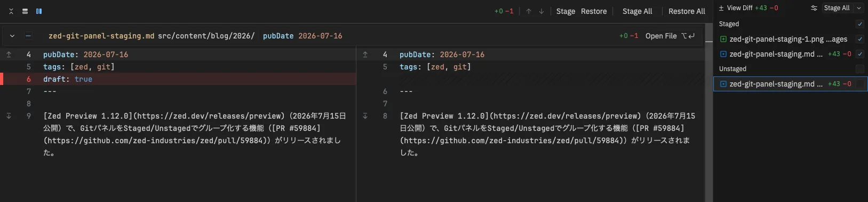Image resolution: width=868 pixels, height=202 pixels.
Task: Click modified icon of unstaged zed-git-panel-staging.md
Action: 723,84
